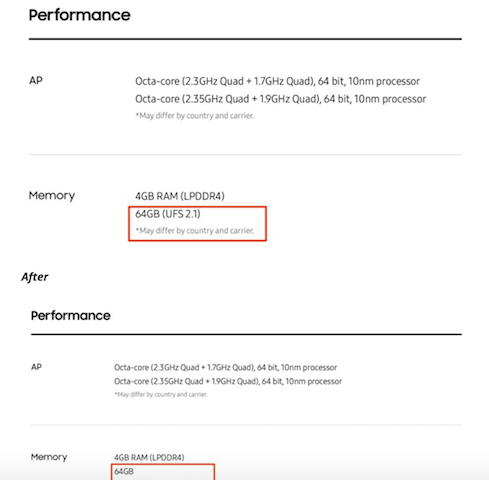Click the thick rule under After Performance heading
This screenshot has width=489, height=480.
246,334
